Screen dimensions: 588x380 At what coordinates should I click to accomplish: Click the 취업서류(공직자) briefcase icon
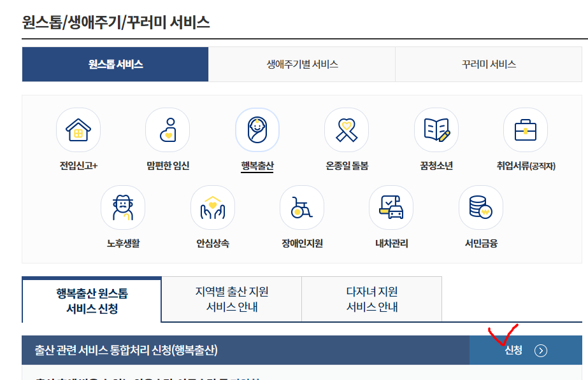(x=525, y=129)
